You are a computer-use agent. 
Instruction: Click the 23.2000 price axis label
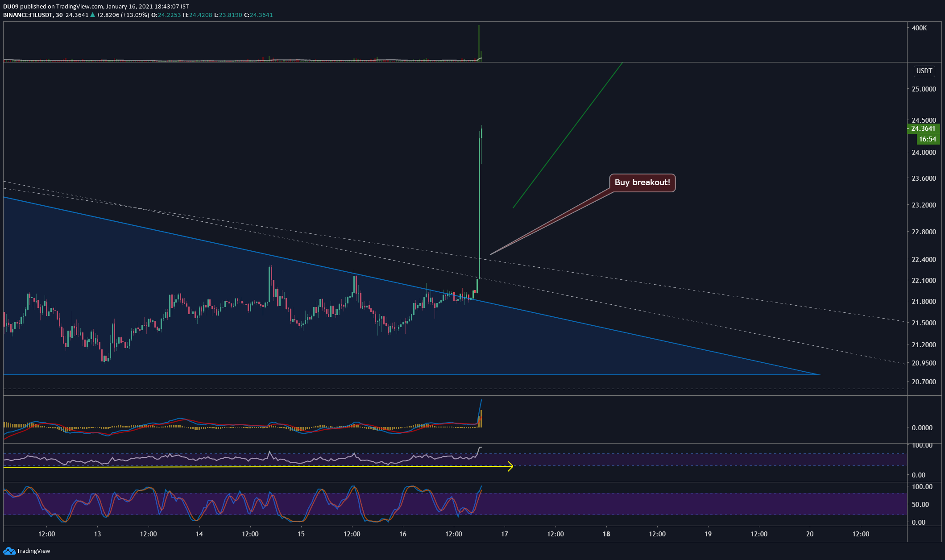click(x=924, y=205)
